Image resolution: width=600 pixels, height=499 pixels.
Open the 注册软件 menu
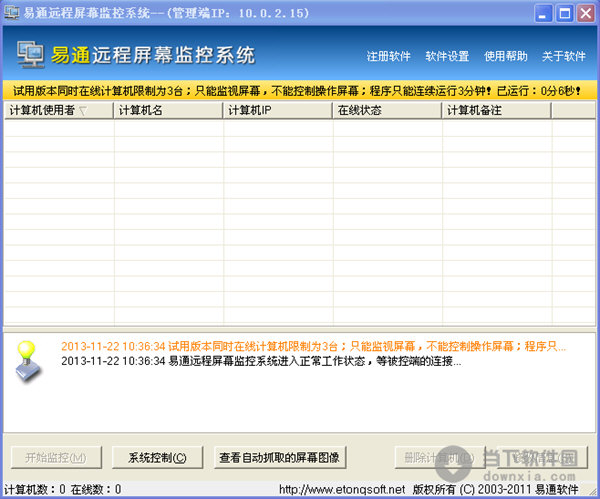point(388,56)
